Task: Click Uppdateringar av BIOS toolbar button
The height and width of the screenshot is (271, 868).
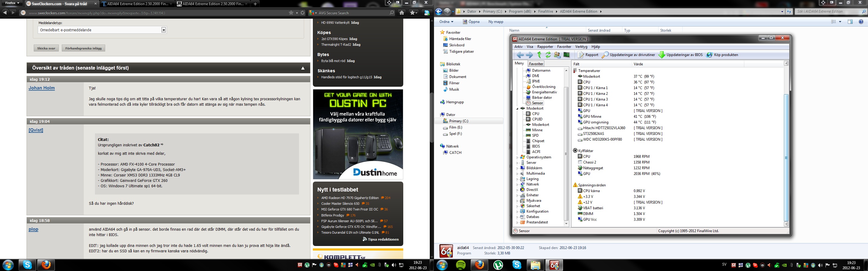Action: point(681,55)
